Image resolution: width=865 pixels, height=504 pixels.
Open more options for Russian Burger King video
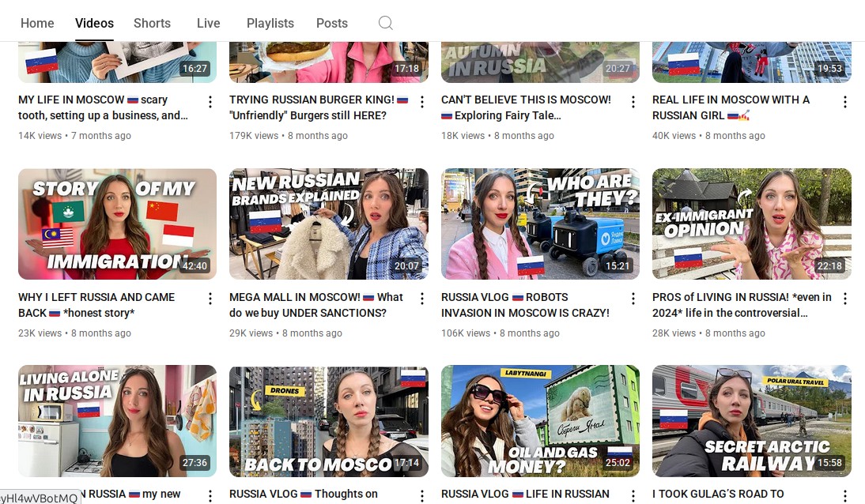422,102
